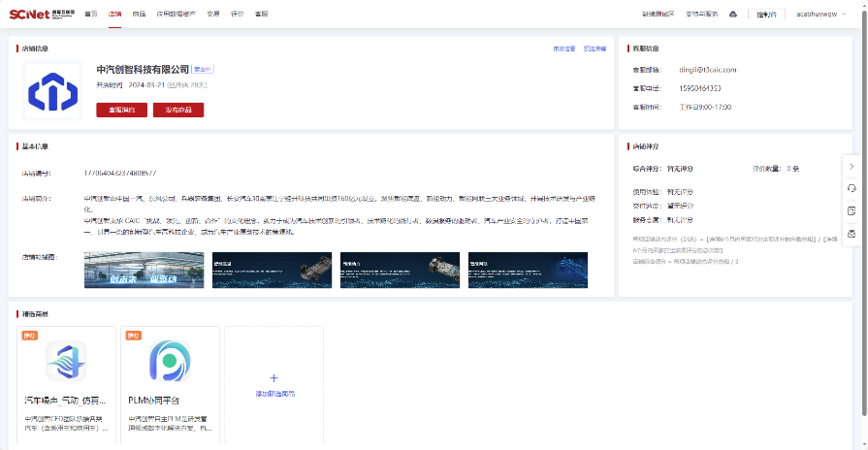Image resolution: width=868 pixels, height=450 pixels.
Task: Click the page vertical scrollbar
Action: (x=863, y=213)
